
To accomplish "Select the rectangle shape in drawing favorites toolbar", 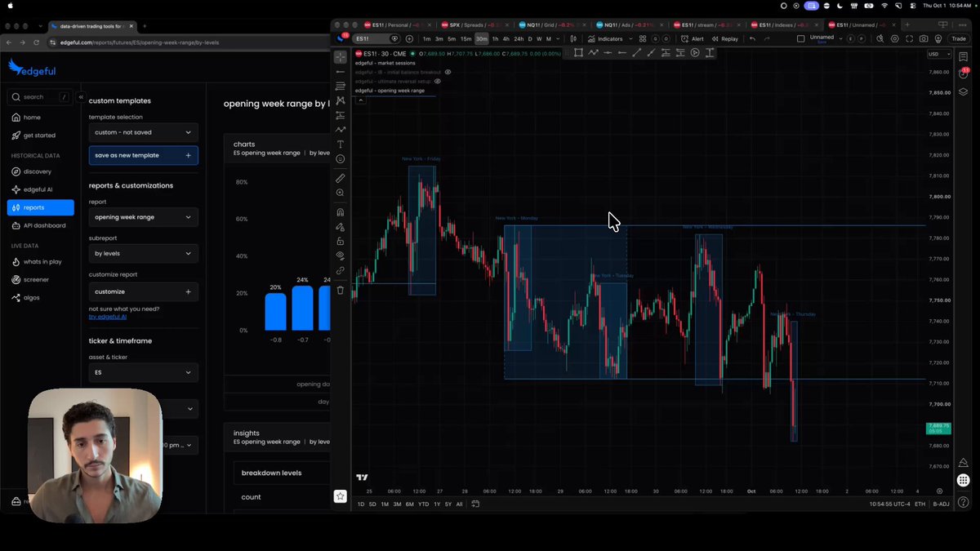I will (578, 53).
